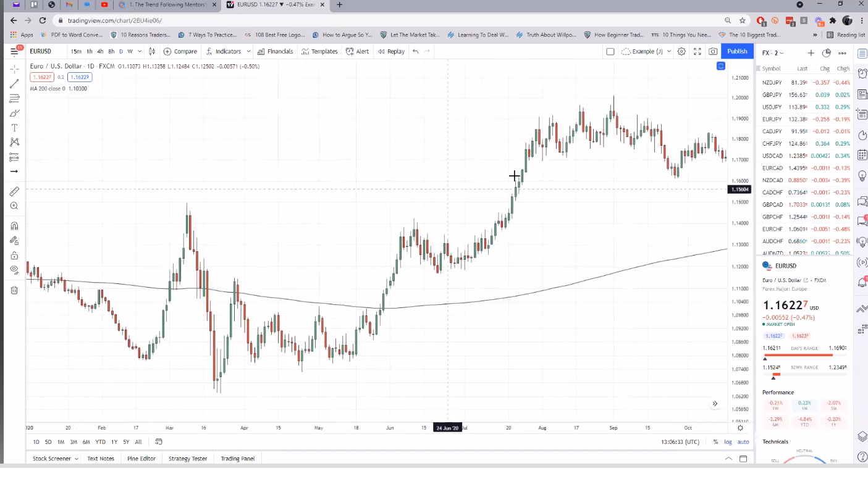Select USDCAD row in the watchlist
Screen dimensions: 868x479
[806, 156]
